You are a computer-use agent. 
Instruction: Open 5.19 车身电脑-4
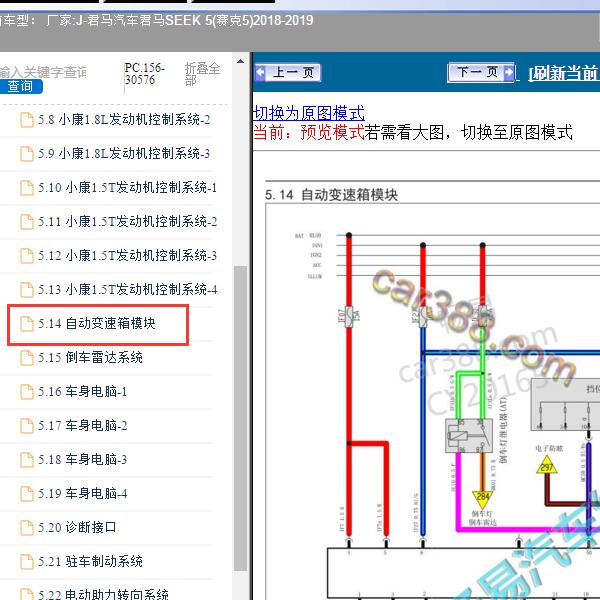[x=82, y=493]
